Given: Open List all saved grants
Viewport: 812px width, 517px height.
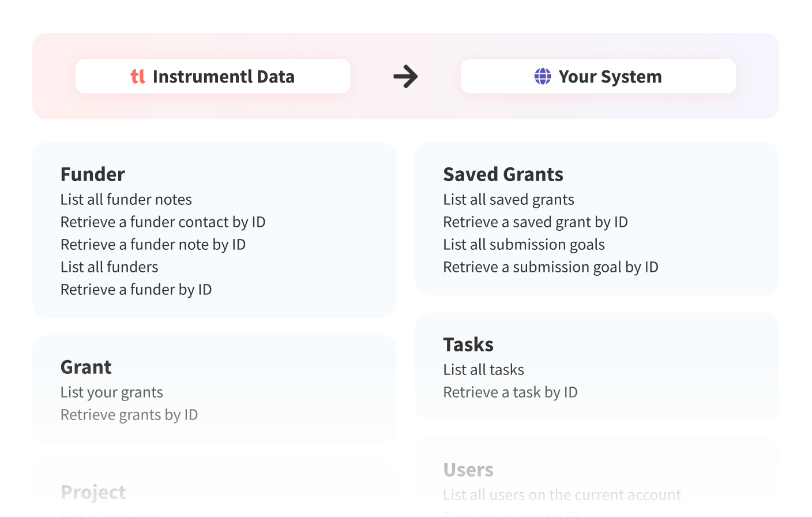Looking at the screenshot, I should [509, 200].
